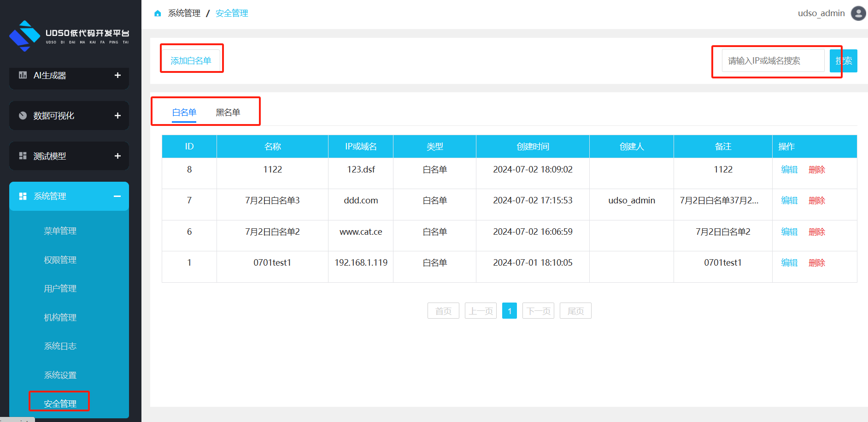Click the 系统管理 dashboard icon

click(x=23, y=196)
